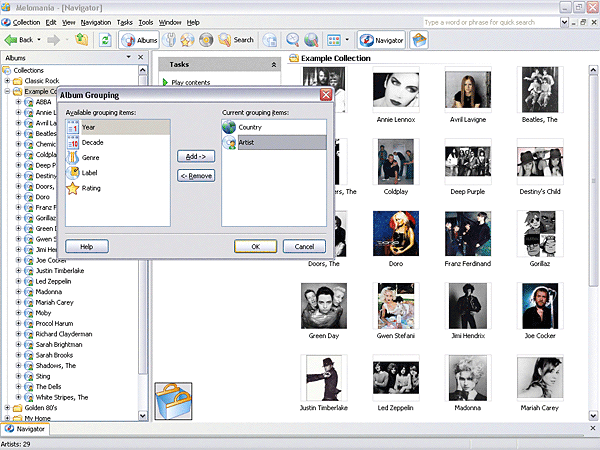Open Search from the toolbar

[x=236, y=40]
